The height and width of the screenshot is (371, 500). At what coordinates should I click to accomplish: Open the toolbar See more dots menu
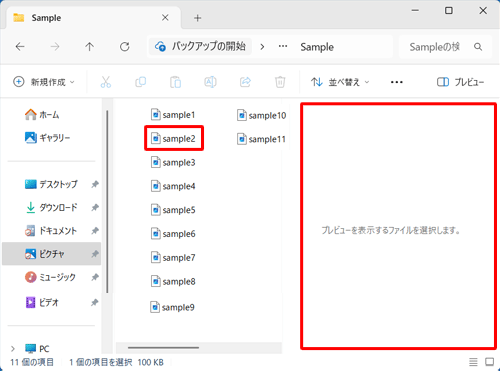tap(397, 82)
